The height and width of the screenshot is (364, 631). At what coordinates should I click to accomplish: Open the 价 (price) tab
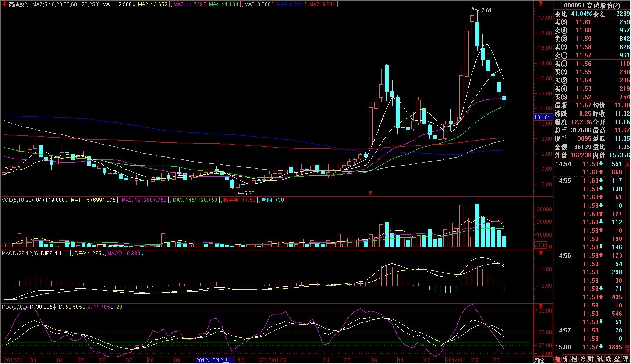click(x=566, y=359)
